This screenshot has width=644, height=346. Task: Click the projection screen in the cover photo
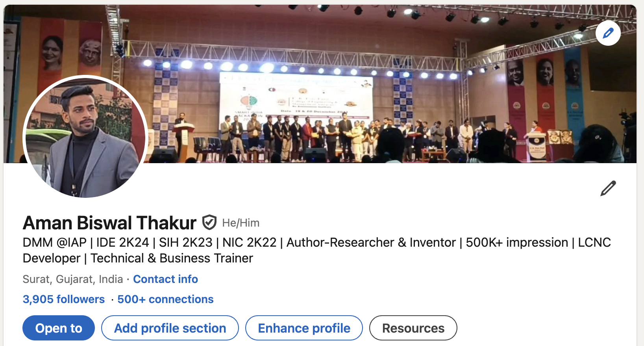pos(296,96)
